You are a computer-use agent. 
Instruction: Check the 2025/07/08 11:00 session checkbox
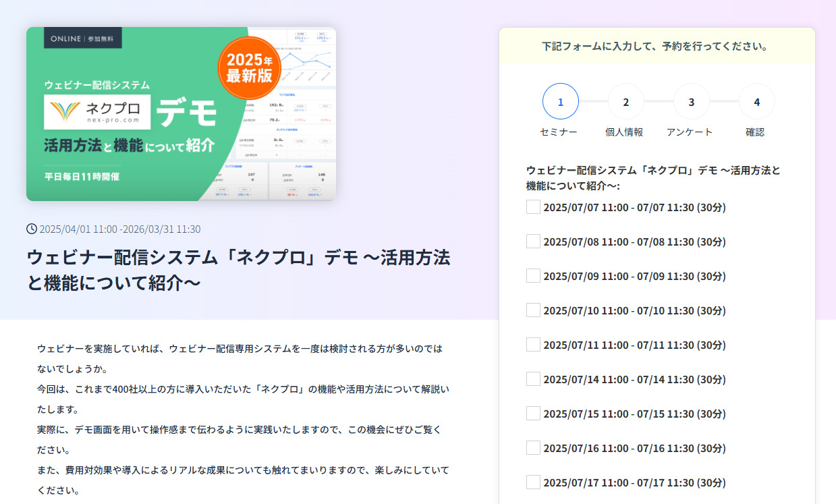(533, 242)
